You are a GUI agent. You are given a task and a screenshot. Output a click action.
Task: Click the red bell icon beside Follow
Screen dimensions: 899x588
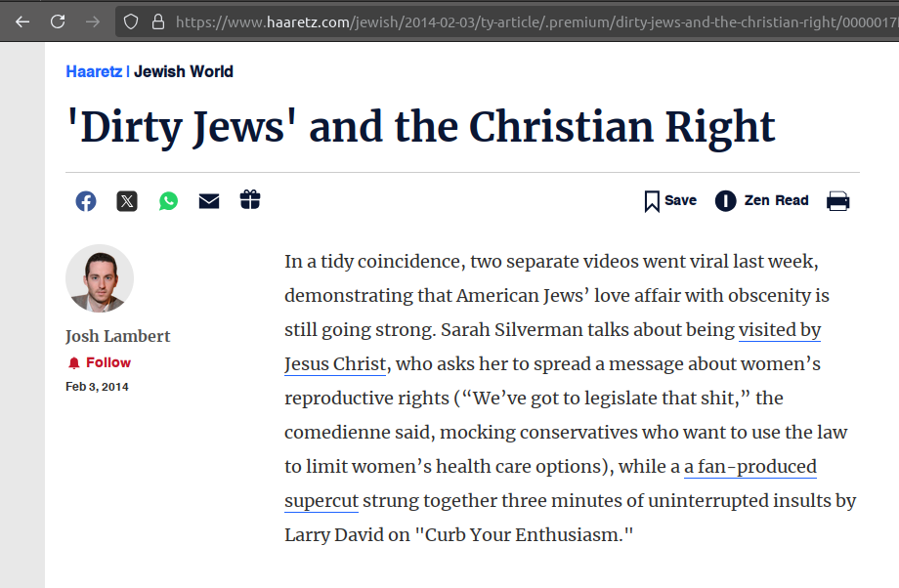[74, 362]
